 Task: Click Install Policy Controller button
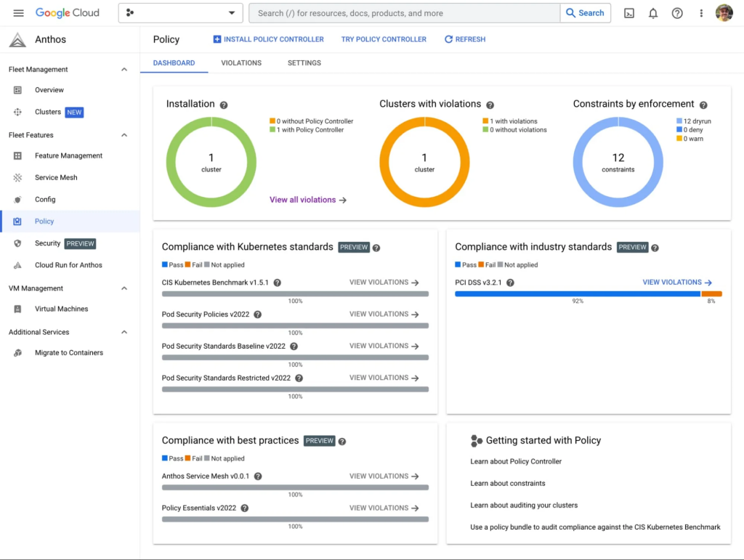(x=268, y=39)
